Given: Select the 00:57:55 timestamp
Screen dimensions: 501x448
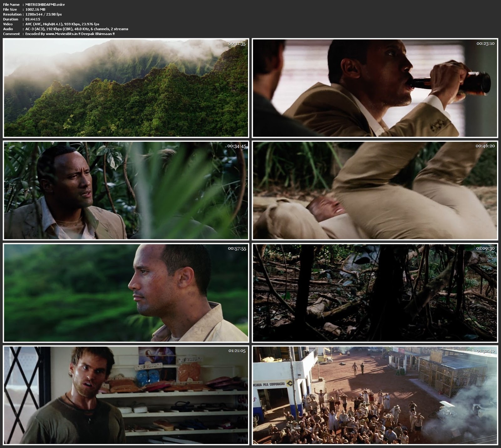Looking at the screenshot, I should click(237, 248).
